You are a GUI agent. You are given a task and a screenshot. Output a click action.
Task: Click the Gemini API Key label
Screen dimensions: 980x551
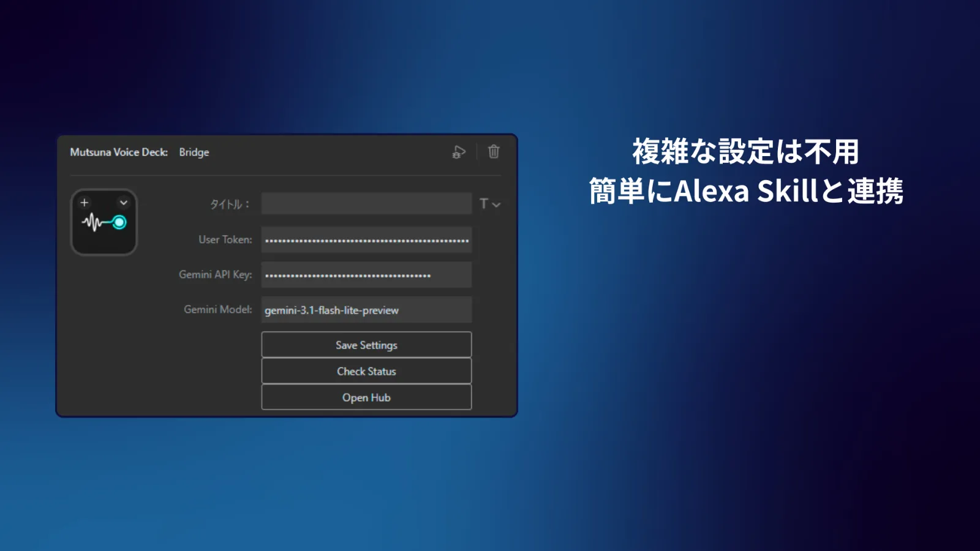[x=215, y=274]
